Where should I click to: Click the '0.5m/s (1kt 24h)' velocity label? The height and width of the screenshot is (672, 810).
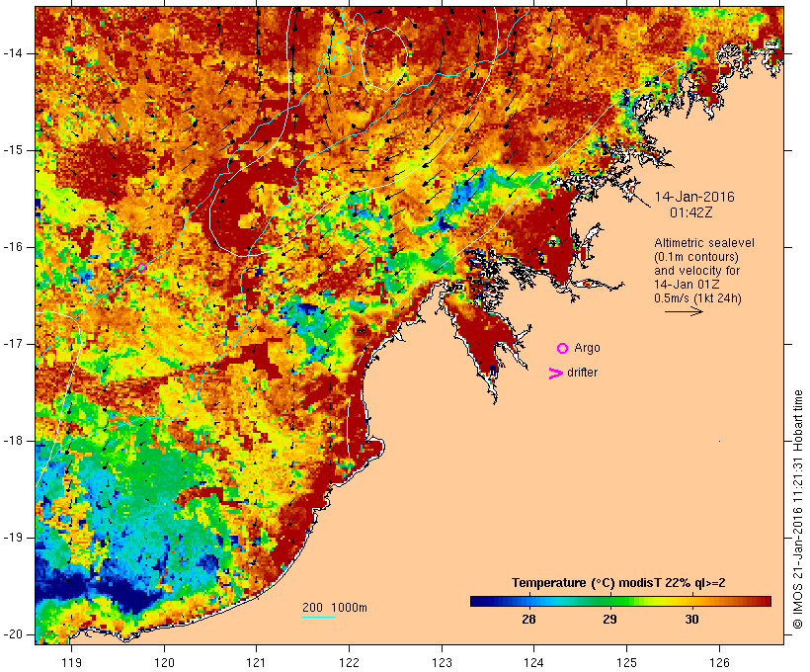(697, 298)
